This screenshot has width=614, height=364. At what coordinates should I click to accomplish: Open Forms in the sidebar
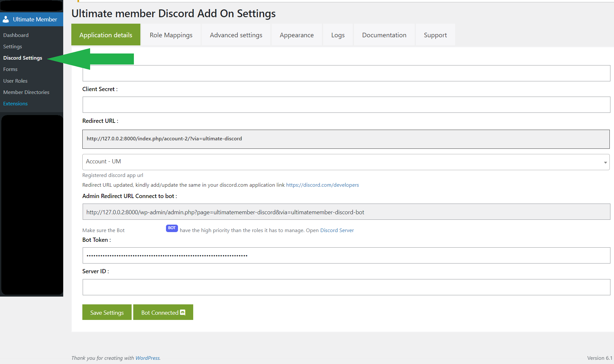[10, 69]
